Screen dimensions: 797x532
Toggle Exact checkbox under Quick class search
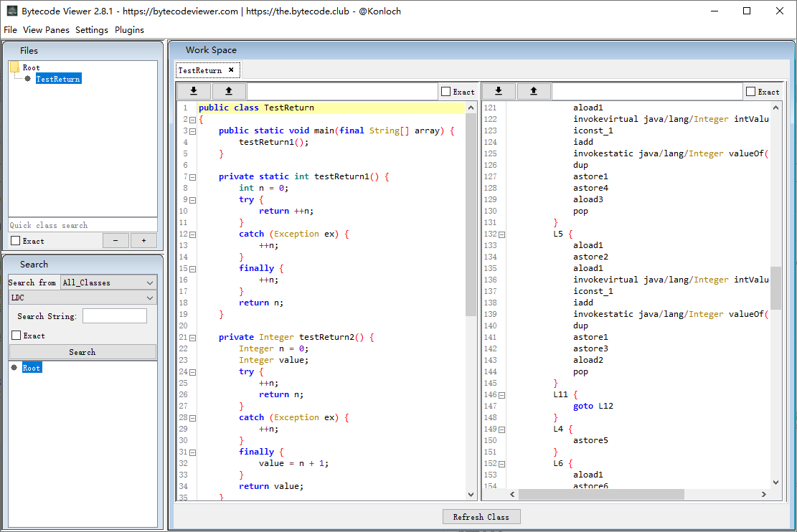coord(16,241)
